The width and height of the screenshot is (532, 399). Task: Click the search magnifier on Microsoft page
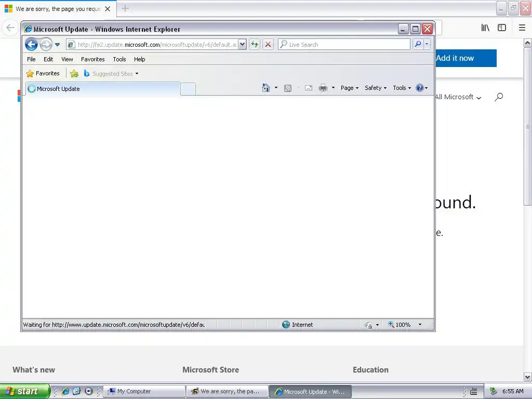click(x=498, y=97)
